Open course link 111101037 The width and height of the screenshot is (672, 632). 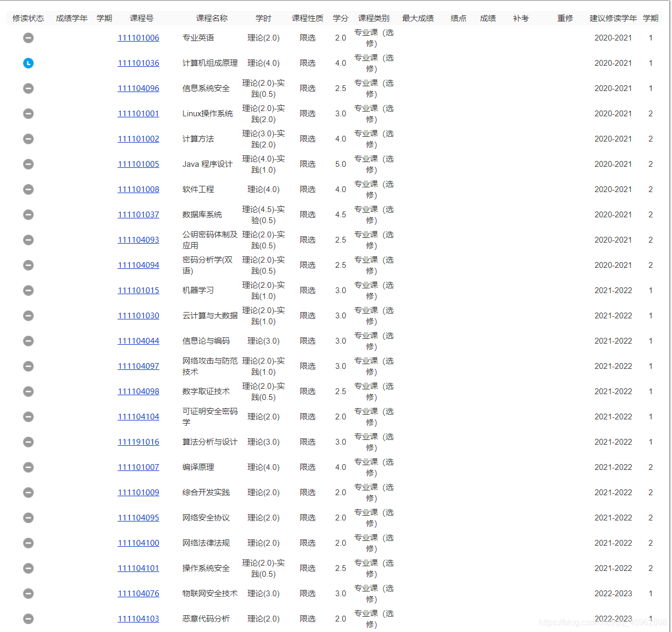138,215
